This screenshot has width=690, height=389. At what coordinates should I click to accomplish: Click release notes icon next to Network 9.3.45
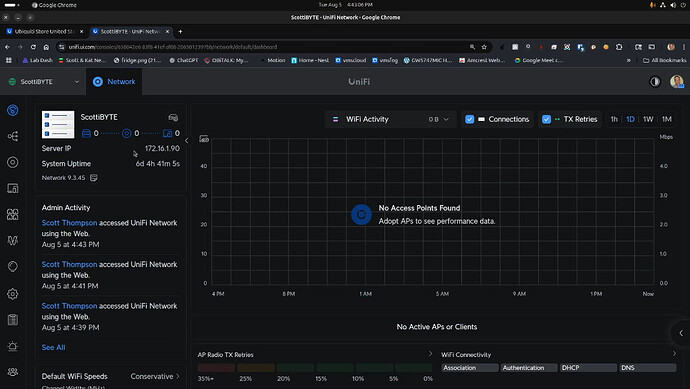94,178
